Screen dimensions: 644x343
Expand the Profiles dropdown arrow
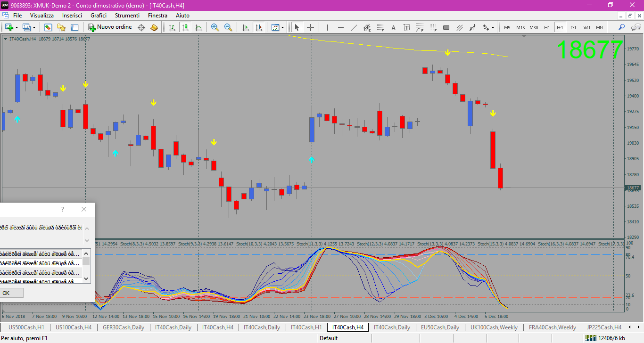34,27
